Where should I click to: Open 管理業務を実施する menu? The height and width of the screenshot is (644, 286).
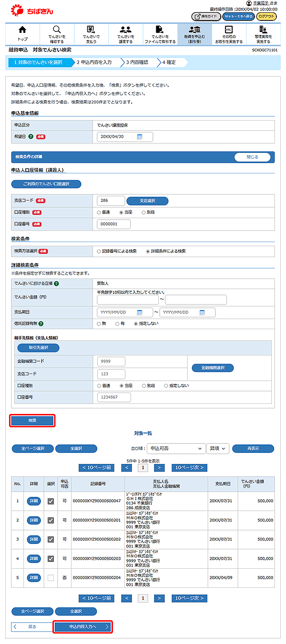click(263, 34)
